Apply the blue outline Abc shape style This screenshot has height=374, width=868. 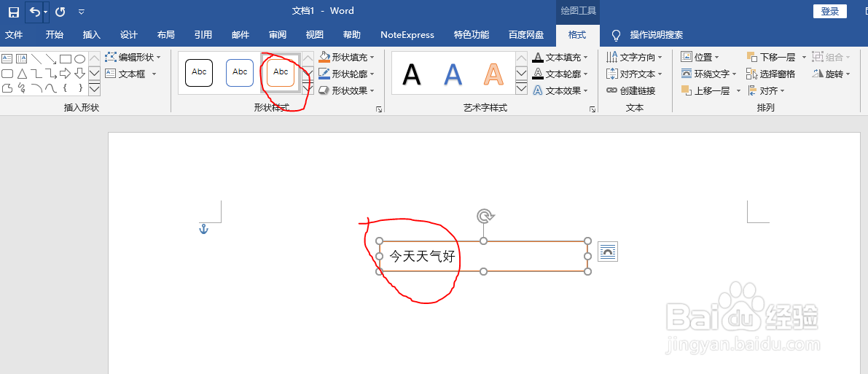tap(240, 73)
